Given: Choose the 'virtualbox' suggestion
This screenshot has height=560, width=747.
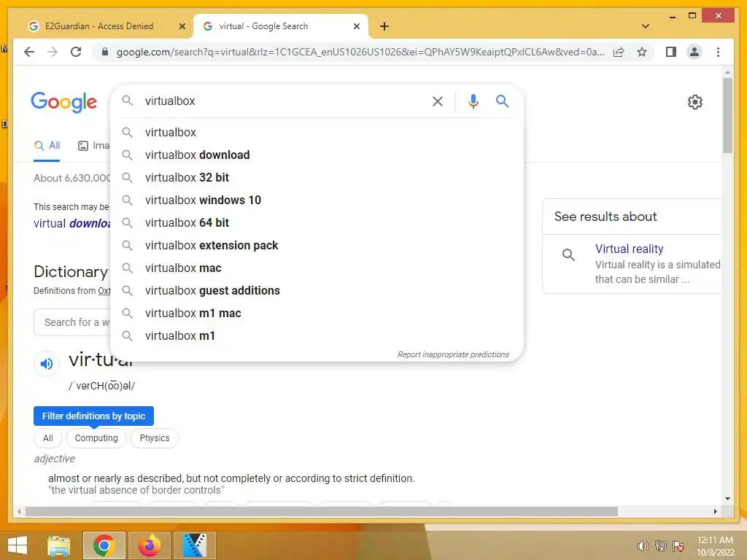Looking at the screenshot, I should tap(317, 133).
